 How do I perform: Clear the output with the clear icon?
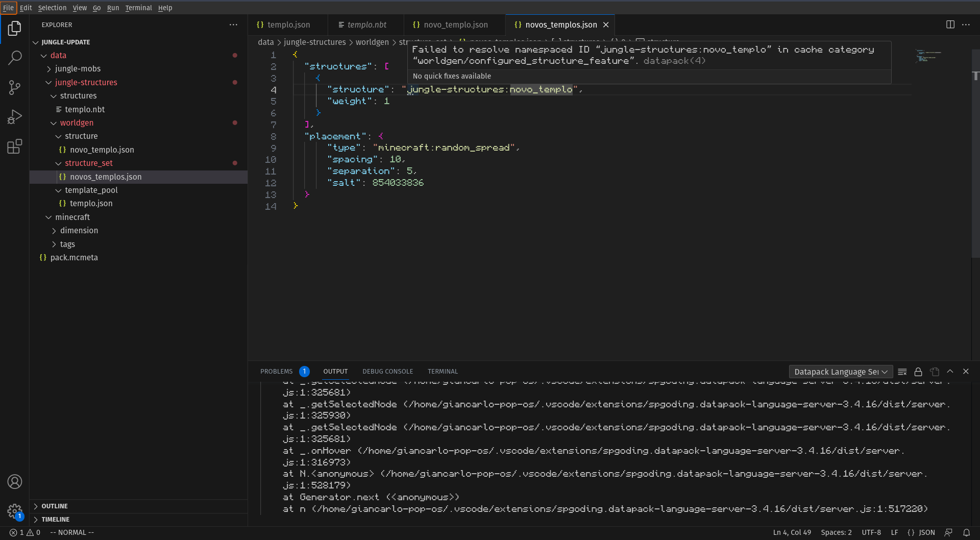pyautogui.click(x=902, y=372)
